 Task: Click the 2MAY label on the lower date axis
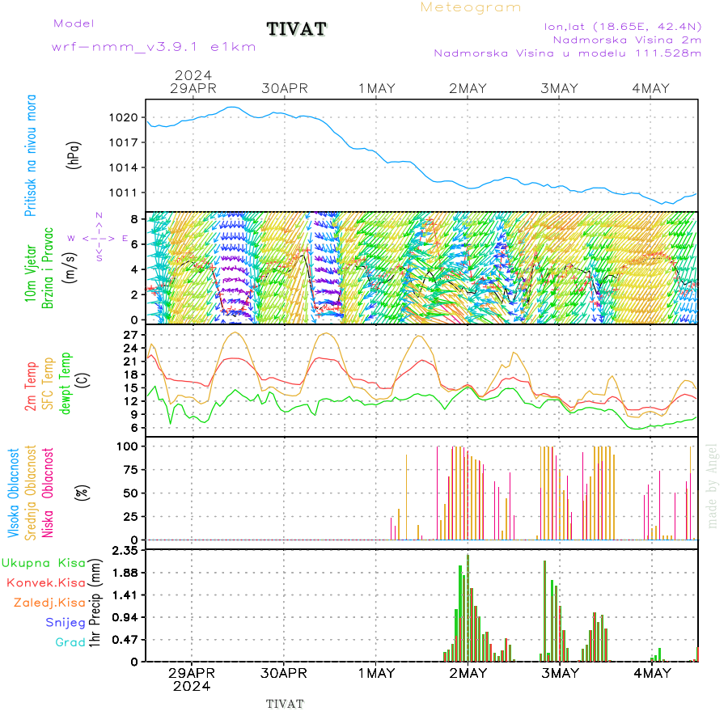[x=468, y=673]
